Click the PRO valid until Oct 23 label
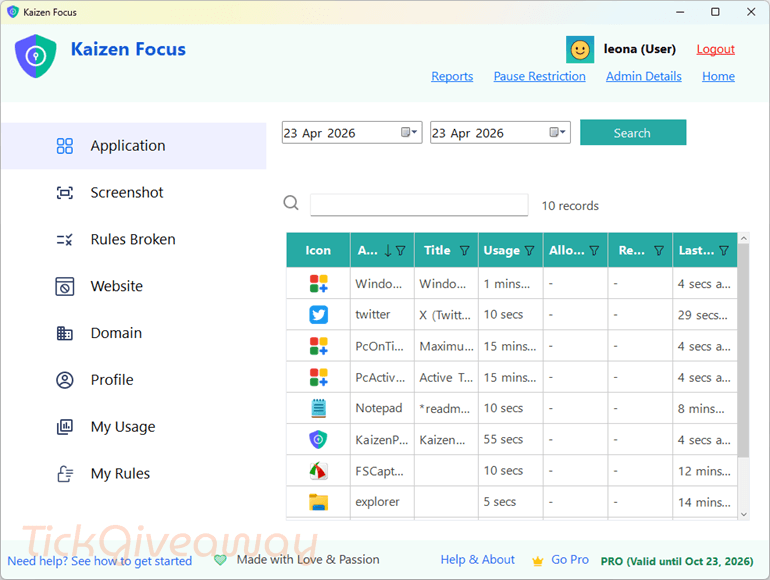This screenshot has width=770, height=580. (677, 561)
